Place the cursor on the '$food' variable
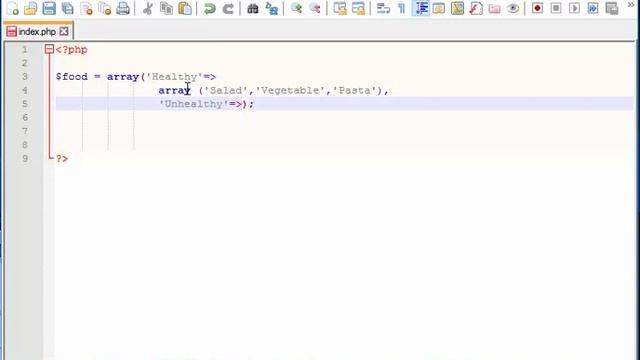Image resolution: width=640 pixels, height=360 pixels. (x=72, y=77)
